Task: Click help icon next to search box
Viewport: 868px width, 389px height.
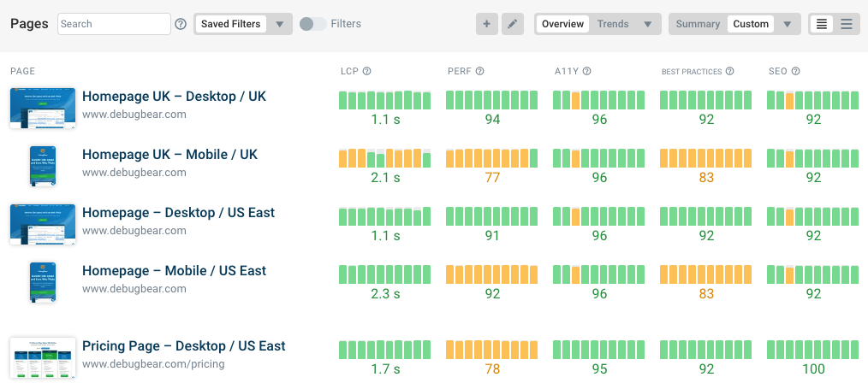Action: (181, 24)
